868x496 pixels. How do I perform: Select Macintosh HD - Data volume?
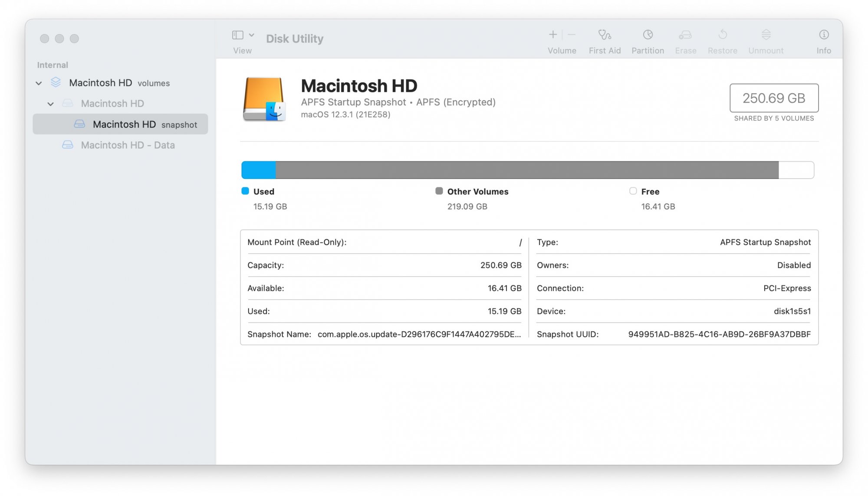click(x=120, y=145)
